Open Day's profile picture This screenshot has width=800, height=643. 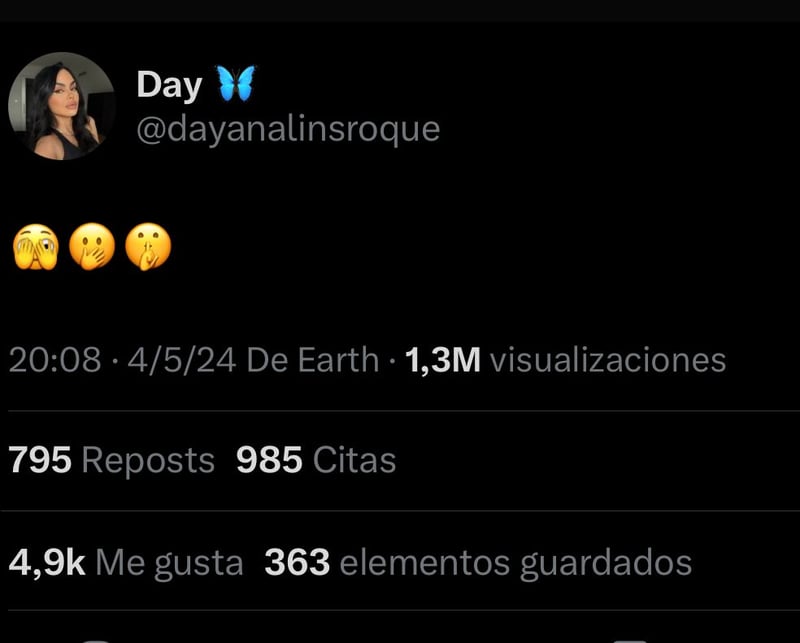62,106
